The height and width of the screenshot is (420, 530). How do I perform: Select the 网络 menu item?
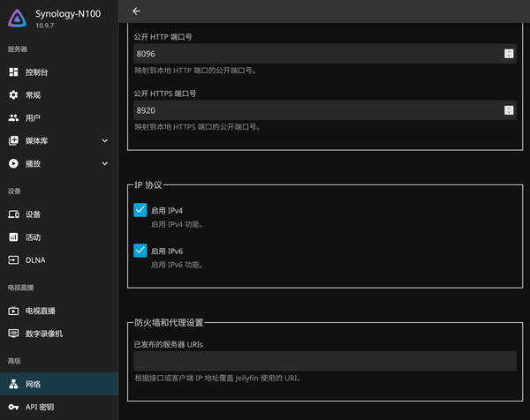pyautogui.click(x=59, y=384)
